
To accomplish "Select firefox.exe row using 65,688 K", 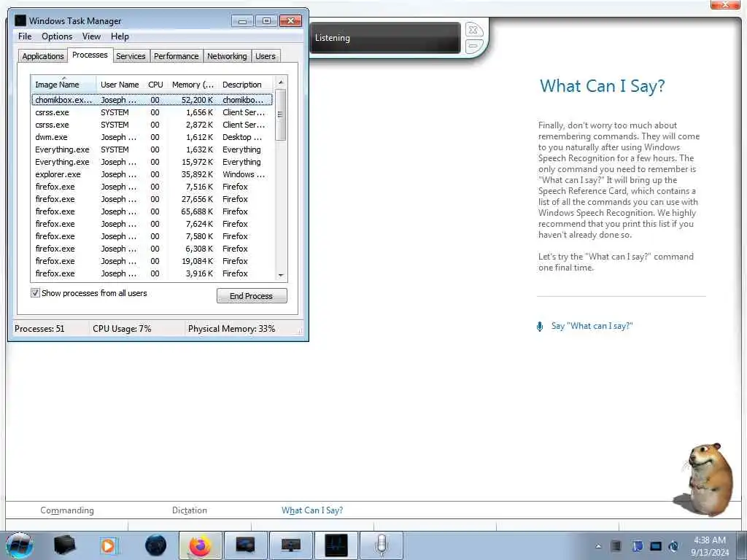I will click(x=152, y=211).
